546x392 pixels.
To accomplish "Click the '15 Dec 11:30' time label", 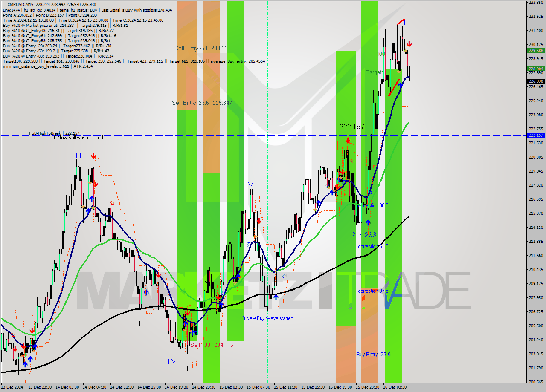I will coord(286,387).
